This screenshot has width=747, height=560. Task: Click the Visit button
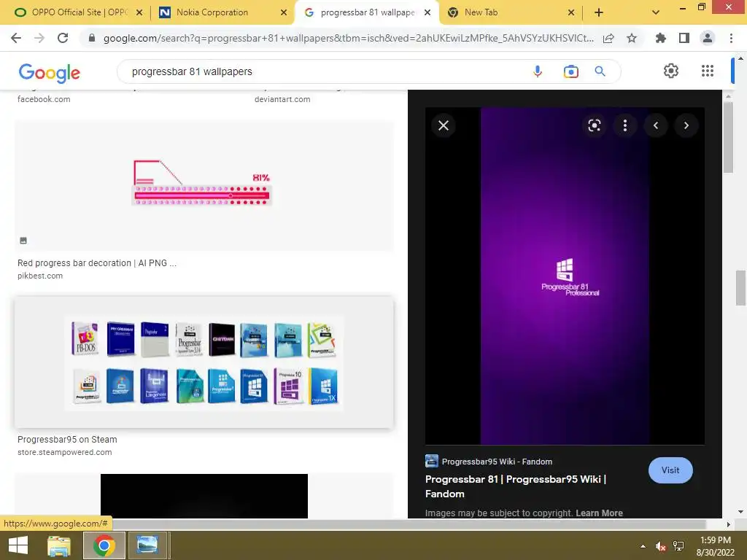point(670,470)
